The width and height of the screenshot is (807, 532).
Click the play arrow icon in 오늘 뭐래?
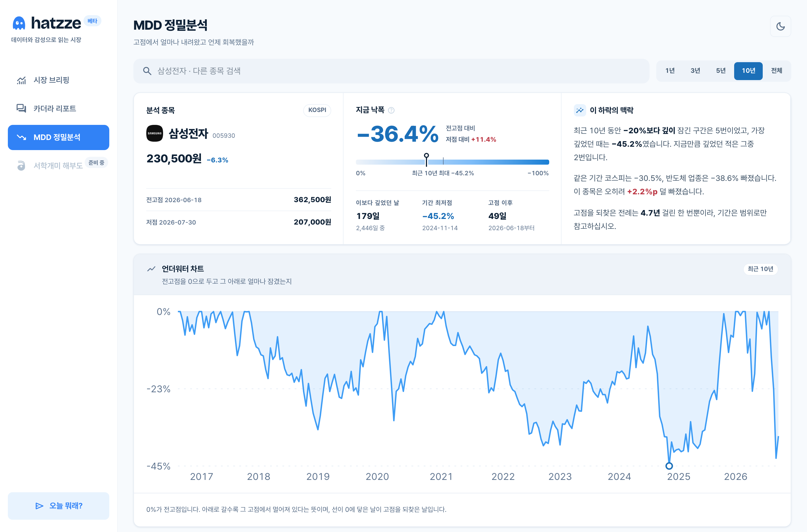40,506
